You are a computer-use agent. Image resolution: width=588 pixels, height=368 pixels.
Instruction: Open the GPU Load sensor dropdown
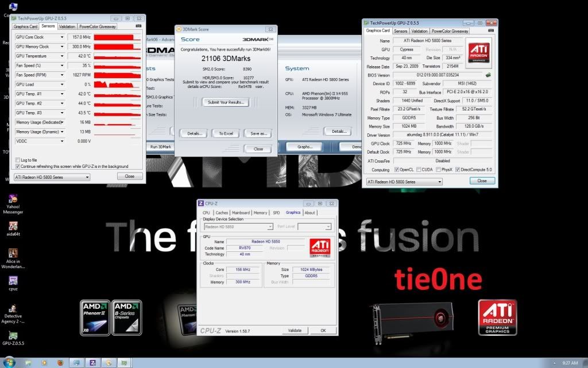[x=62, y=85]
